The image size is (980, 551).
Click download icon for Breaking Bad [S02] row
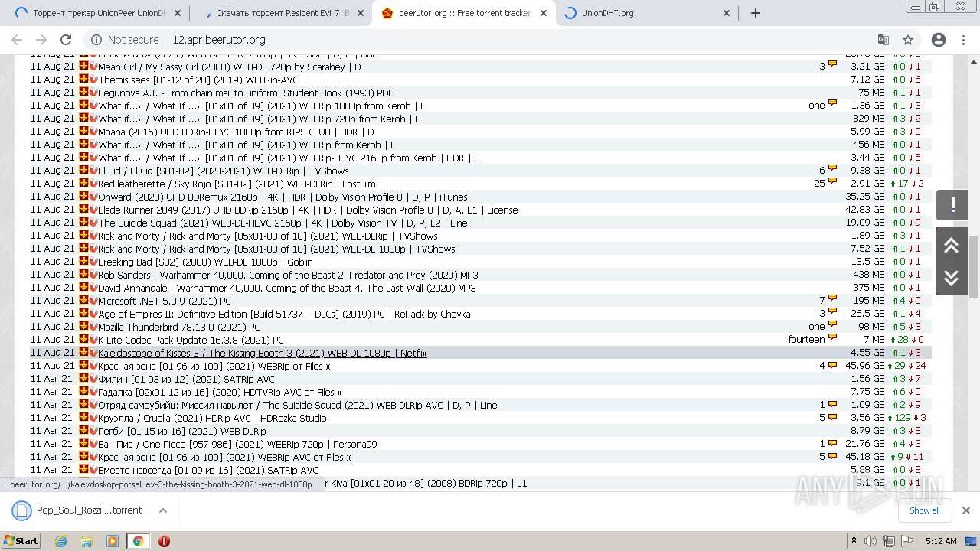point(83,261)
